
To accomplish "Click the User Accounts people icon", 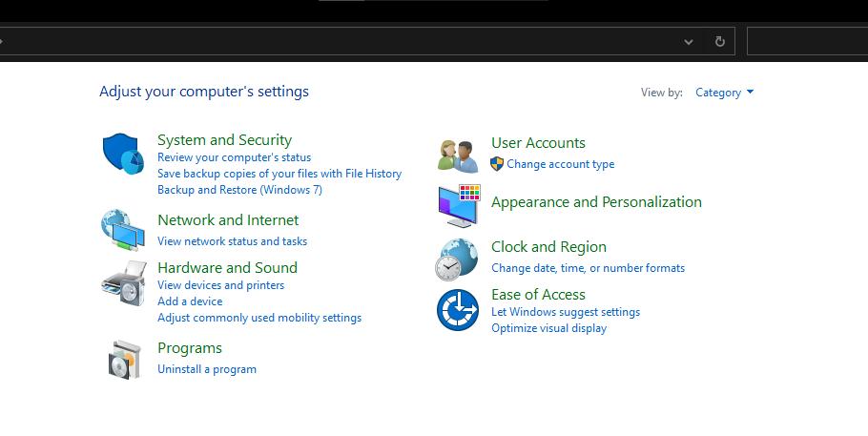I will coord(457,155).
